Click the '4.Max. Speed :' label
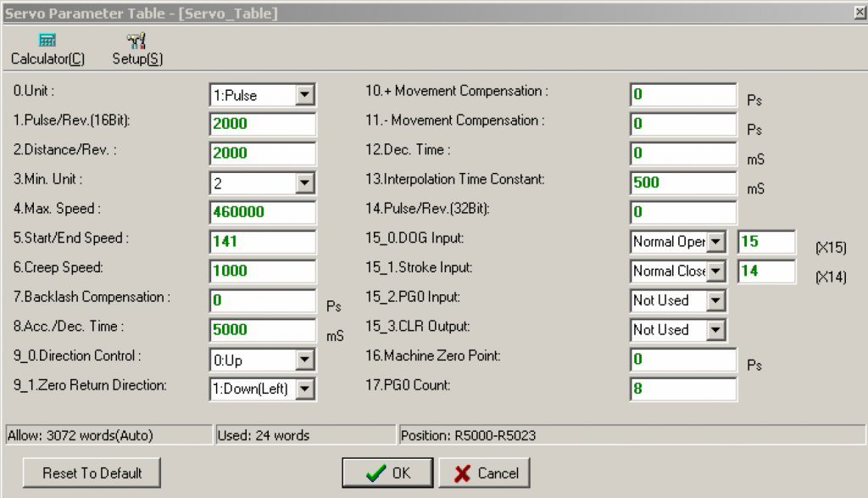868x498 pixels. 57,209
